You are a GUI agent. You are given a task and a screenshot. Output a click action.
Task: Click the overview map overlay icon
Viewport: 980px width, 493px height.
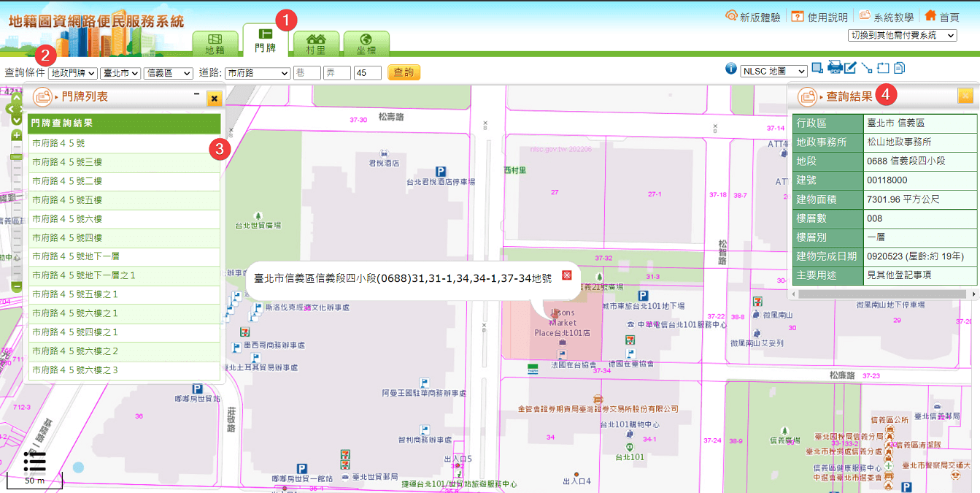817,67
